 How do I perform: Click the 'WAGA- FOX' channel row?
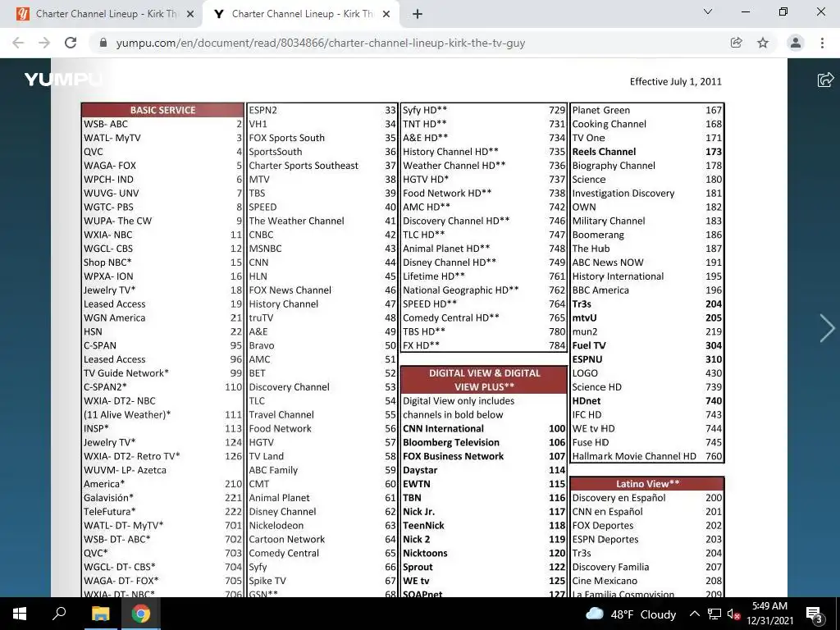163,166
